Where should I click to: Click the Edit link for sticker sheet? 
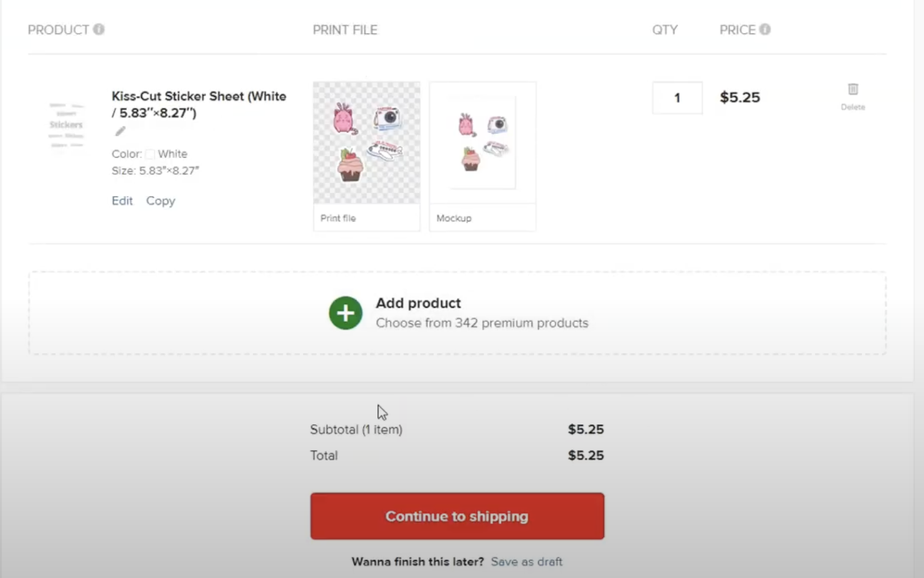122,201
